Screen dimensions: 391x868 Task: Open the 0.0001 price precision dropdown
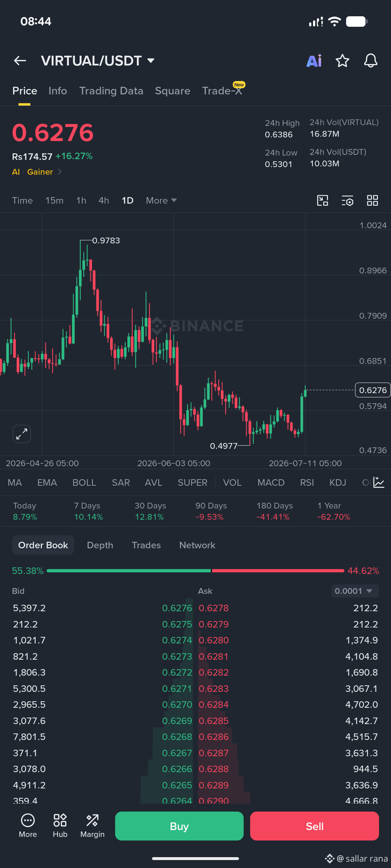click(355, 591)
